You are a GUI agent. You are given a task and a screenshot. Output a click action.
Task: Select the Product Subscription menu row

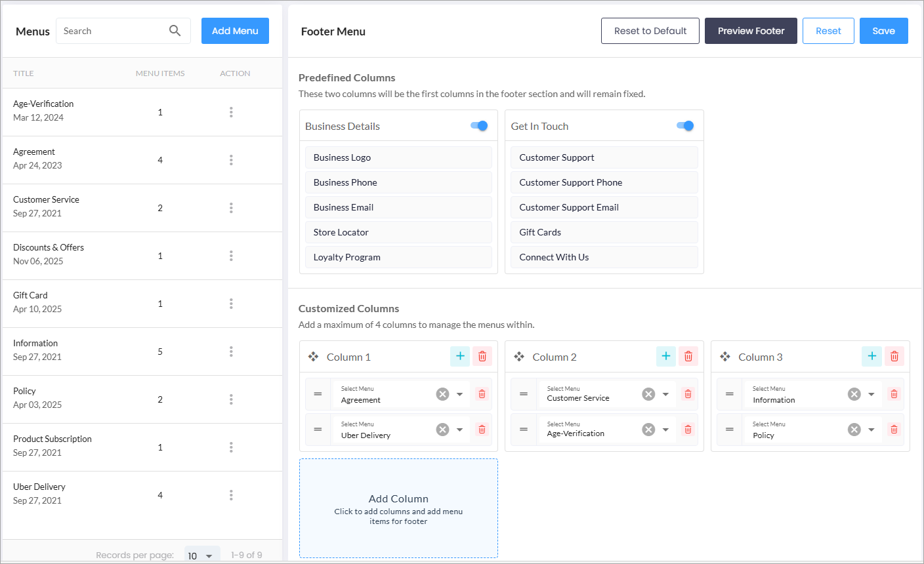[x=52, y=439]
